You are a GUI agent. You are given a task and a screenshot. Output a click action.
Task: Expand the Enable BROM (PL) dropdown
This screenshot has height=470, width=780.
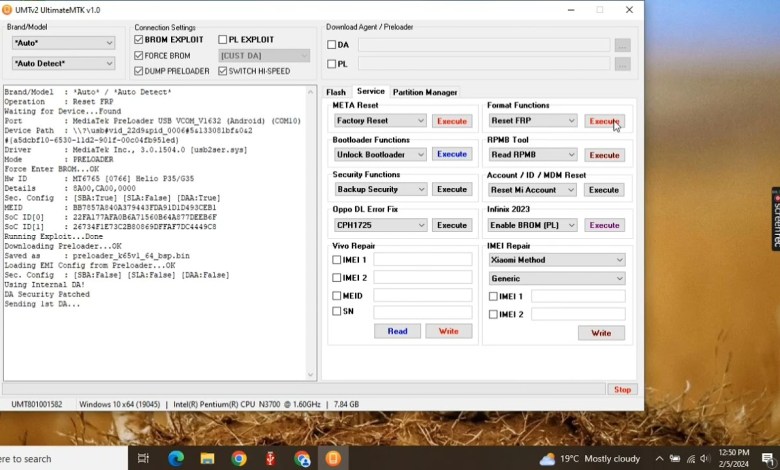point(533,225)
